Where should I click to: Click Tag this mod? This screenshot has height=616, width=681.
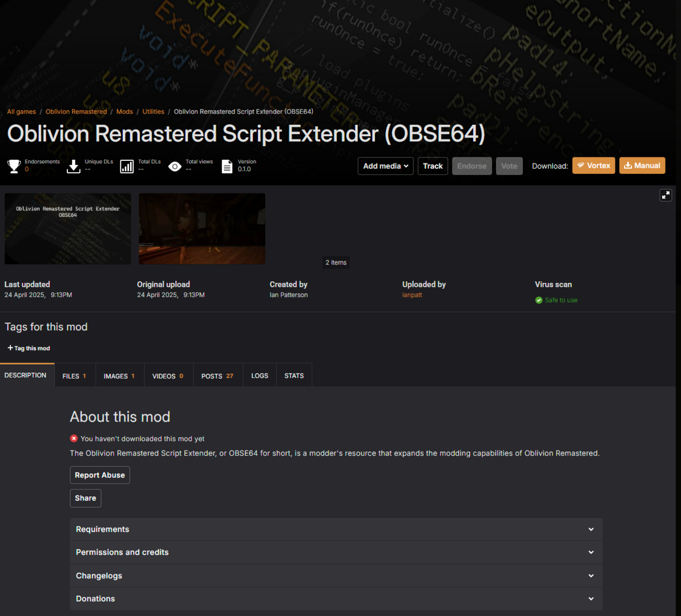(29, 348)
